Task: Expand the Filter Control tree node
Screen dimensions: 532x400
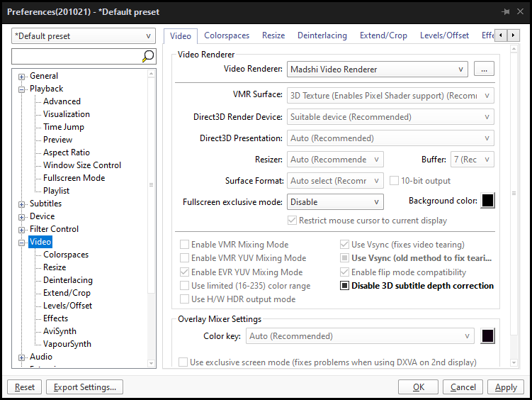Action: coord(21,230)
